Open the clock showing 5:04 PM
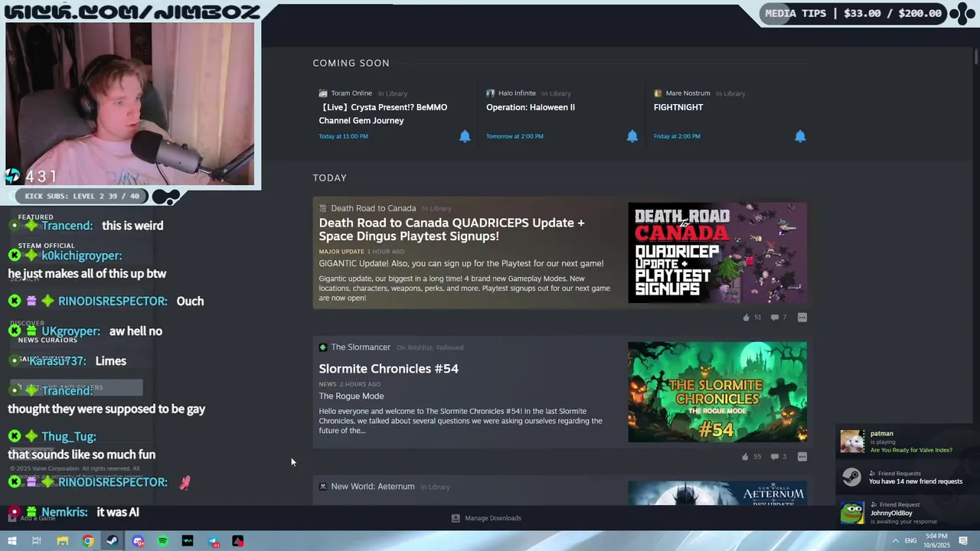Image resolution: width=980 pixels, height=551 pixels. point(938,540)
